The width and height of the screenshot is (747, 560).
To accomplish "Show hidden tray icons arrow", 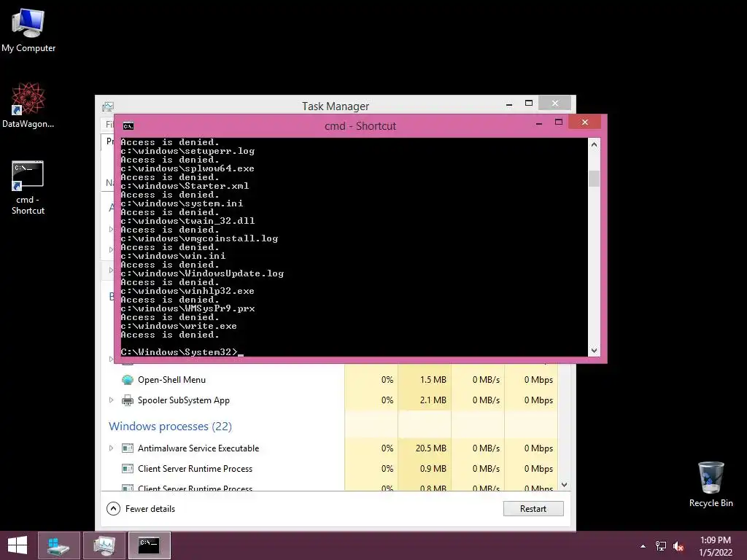I will [x=643, y=546].
